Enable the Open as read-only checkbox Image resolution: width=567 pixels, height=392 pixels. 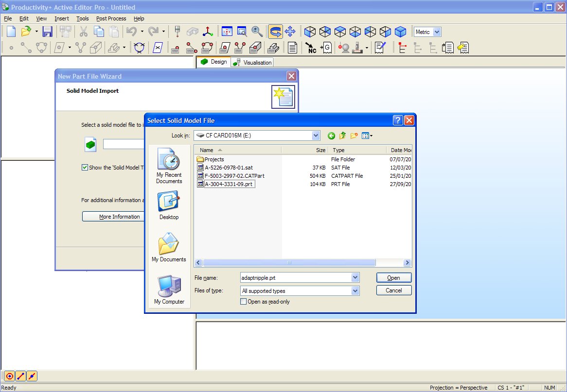[x=244, y=302]
